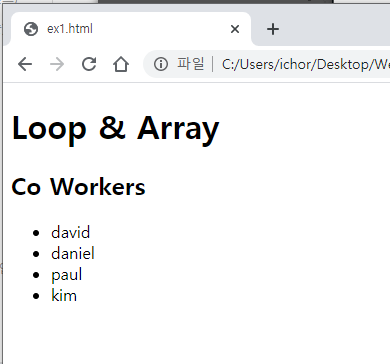Viewport: 390px width, 364px height.
Task: Click the '파일' label in address bar
Action: (190, 63)
